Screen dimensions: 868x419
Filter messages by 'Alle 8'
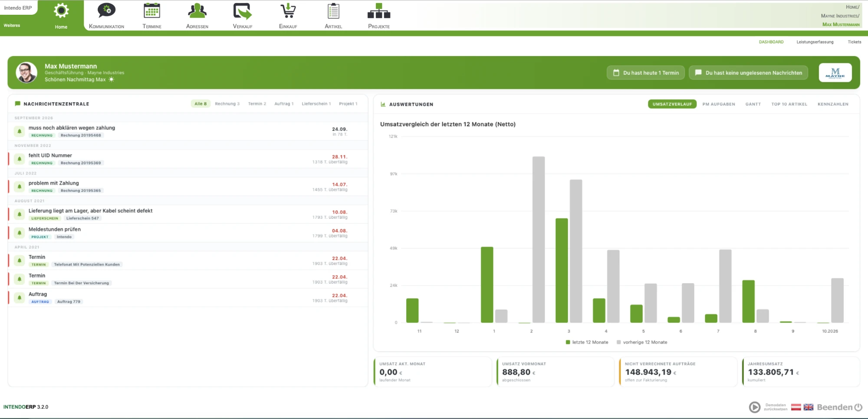coord(201,104)
